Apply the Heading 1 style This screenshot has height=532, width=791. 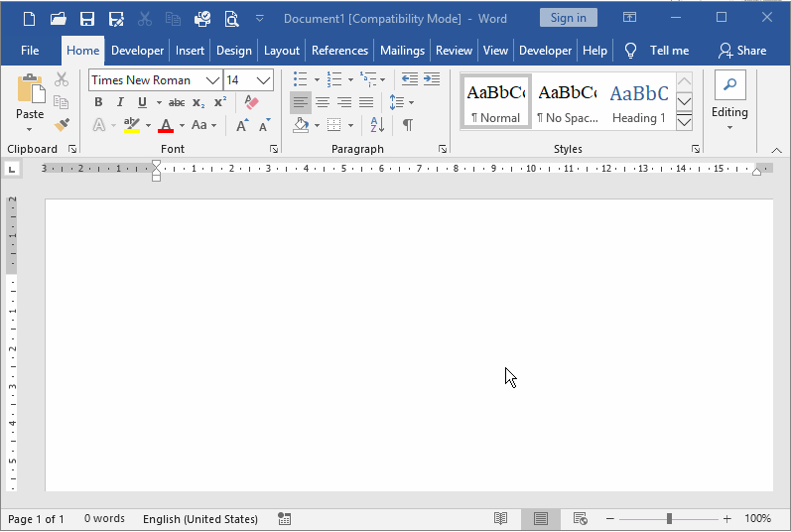point(638,102)
